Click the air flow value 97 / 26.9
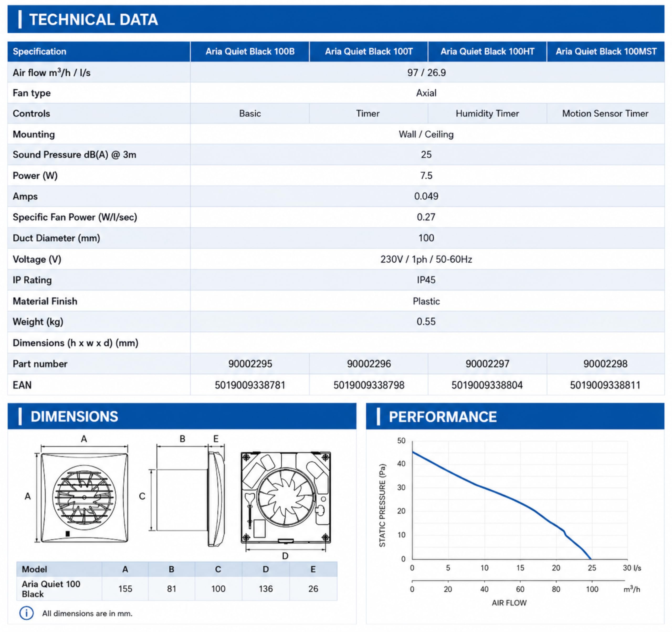The height and width of the screenshot is (632, 672). coord(427,73)
